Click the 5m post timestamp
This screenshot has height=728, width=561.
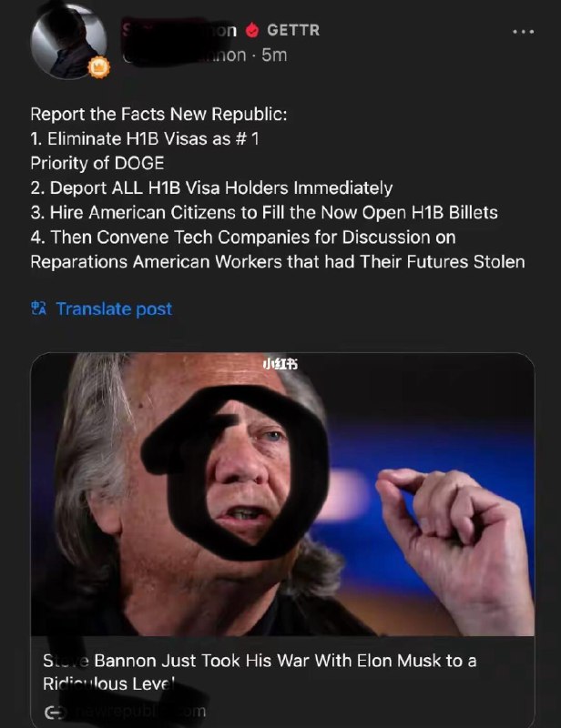(274, 56)
